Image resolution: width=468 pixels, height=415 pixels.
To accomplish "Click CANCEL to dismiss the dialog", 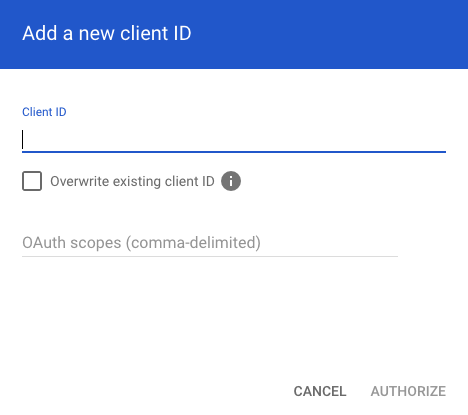I will tap(320, 391).
